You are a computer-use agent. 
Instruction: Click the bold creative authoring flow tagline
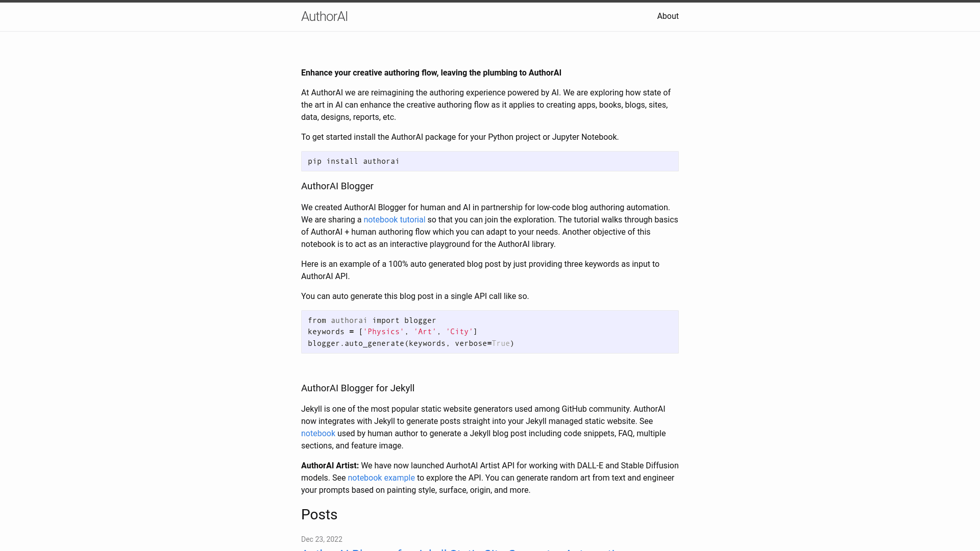tap(431, 72)
